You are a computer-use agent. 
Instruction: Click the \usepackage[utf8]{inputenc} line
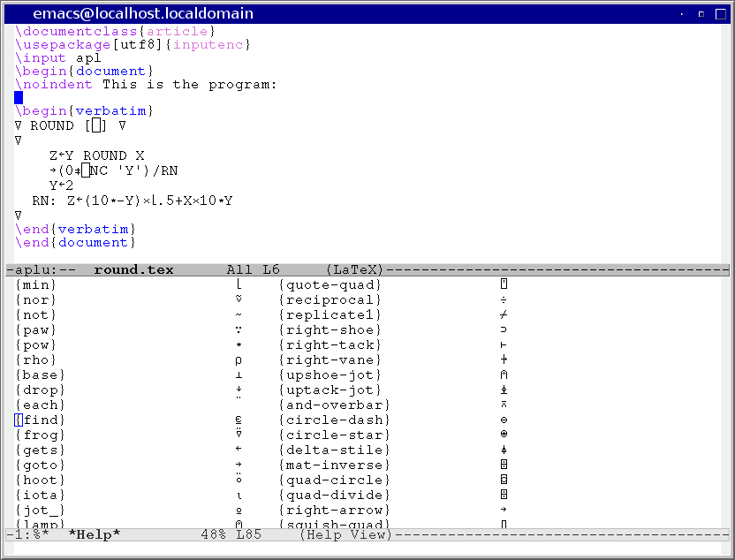[133, 44]
